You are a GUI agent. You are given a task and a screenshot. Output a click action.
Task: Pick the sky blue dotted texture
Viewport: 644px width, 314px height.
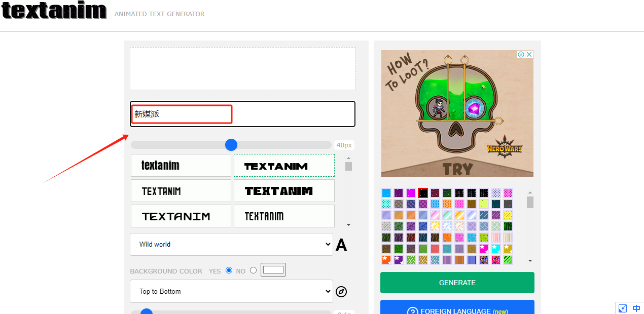(x=386, y=193)
